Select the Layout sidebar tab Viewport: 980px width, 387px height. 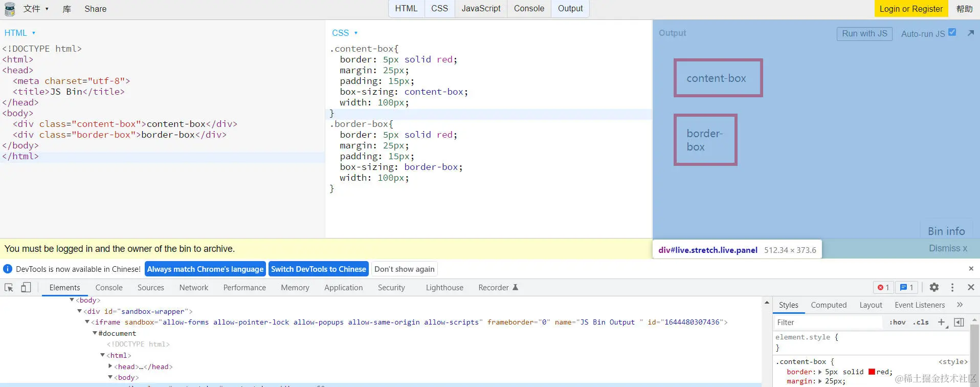[x=871, y=305]
